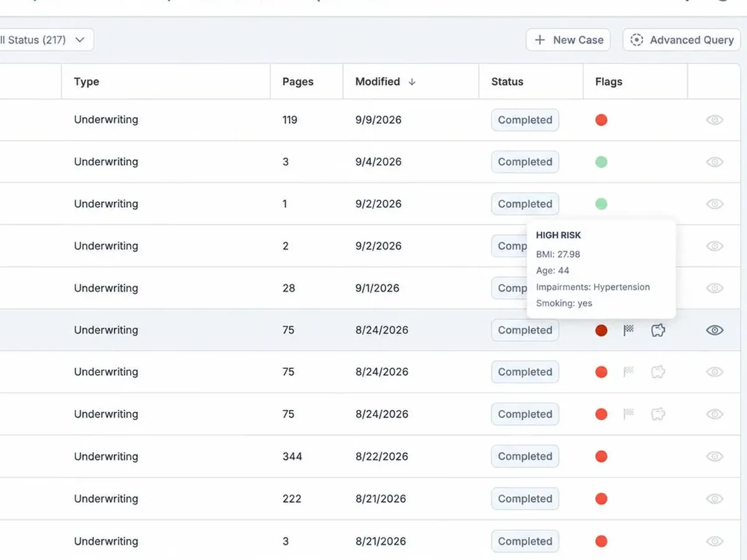Open the Advanced Query button
The height and width of the screenshot is (560, 747).
(682, 40)
